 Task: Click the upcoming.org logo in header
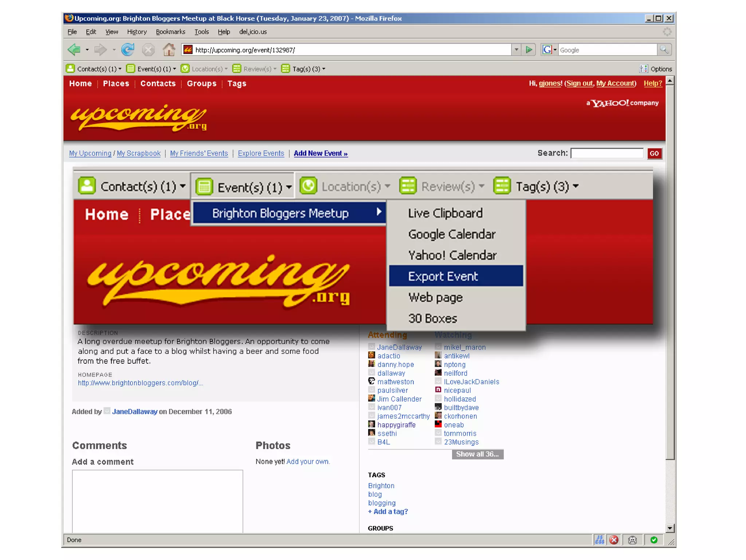click(138, 117)
